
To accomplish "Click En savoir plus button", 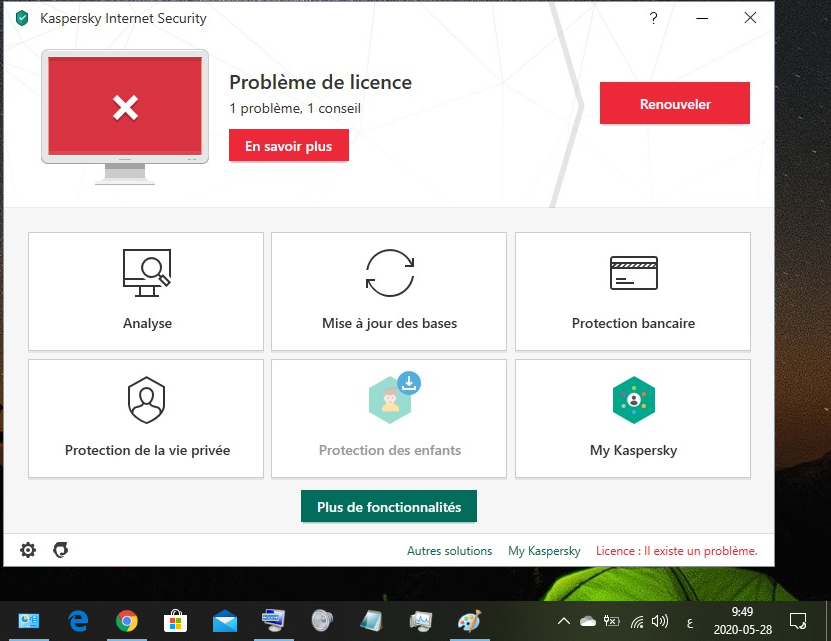I will (289, 145).
